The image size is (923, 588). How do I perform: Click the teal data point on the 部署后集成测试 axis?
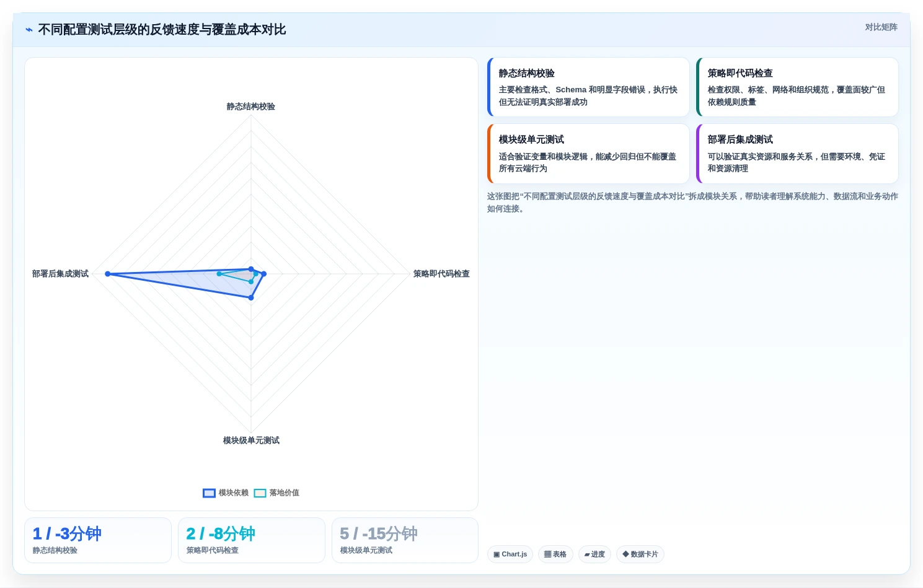(x=219, y=274)
